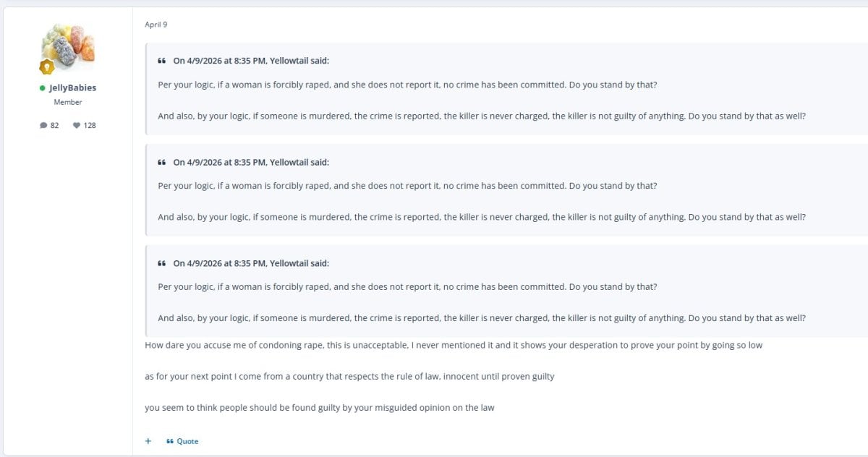This screenshot has height=457, width=868.
Task: Open third 'Yellowtail said' quote header
Action: (251, 264)
